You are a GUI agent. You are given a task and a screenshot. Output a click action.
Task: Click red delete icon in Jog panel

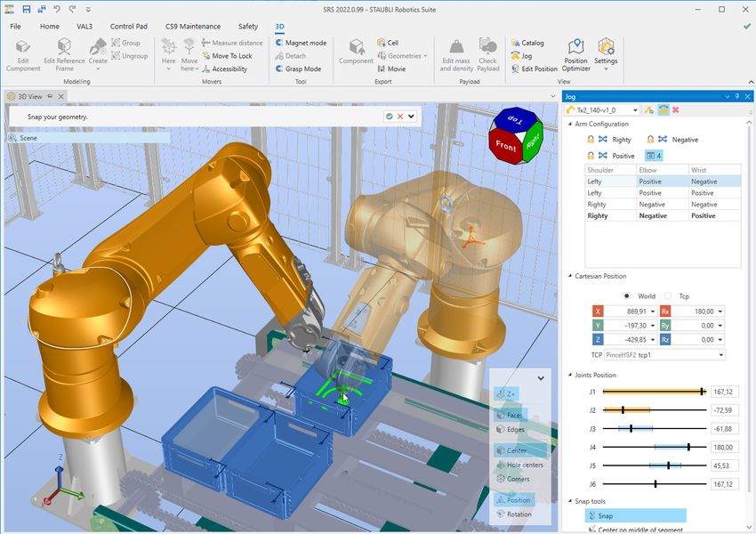675,110
